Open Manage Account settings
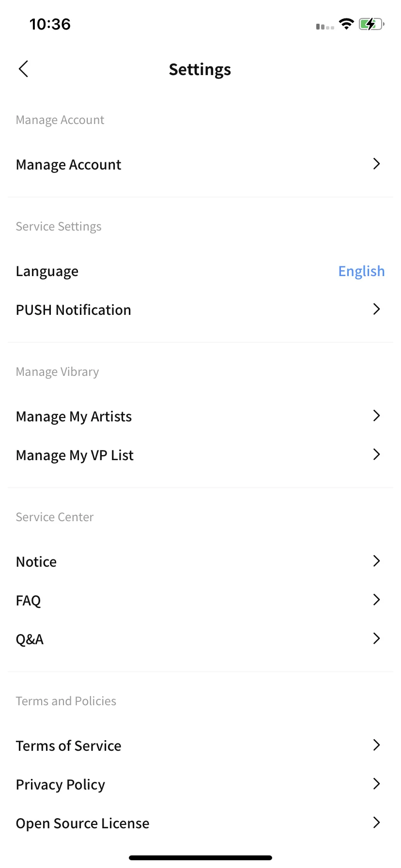Viewport: 401px width, 868px height. coord(200,165)
